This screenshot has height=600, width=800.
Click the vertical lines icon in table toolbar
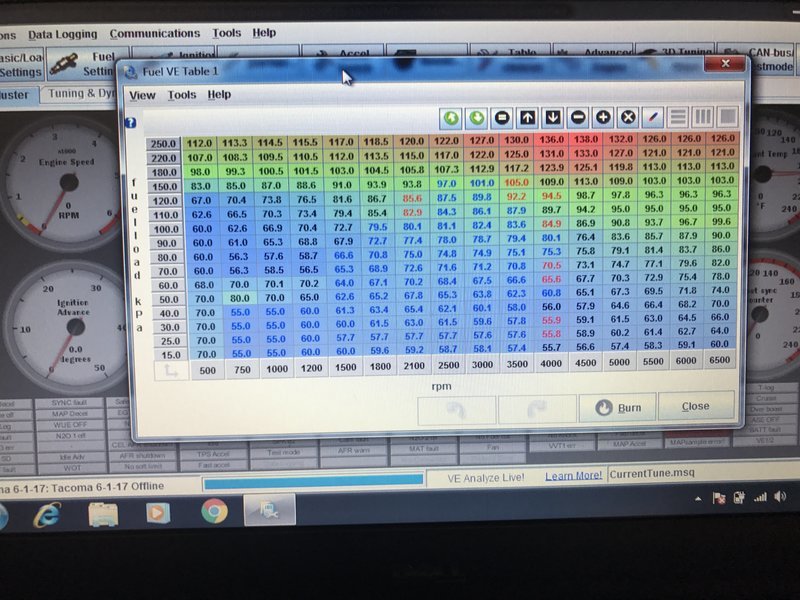pos(703,117)
